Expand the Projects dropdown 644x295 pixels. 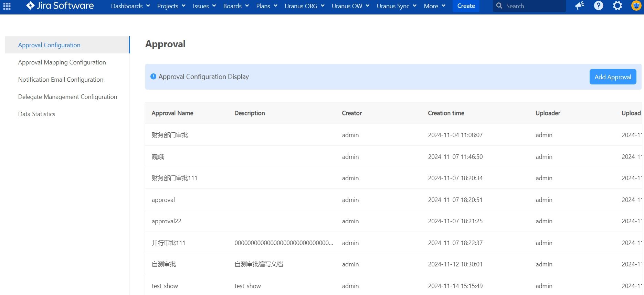[x=171, y=6]
